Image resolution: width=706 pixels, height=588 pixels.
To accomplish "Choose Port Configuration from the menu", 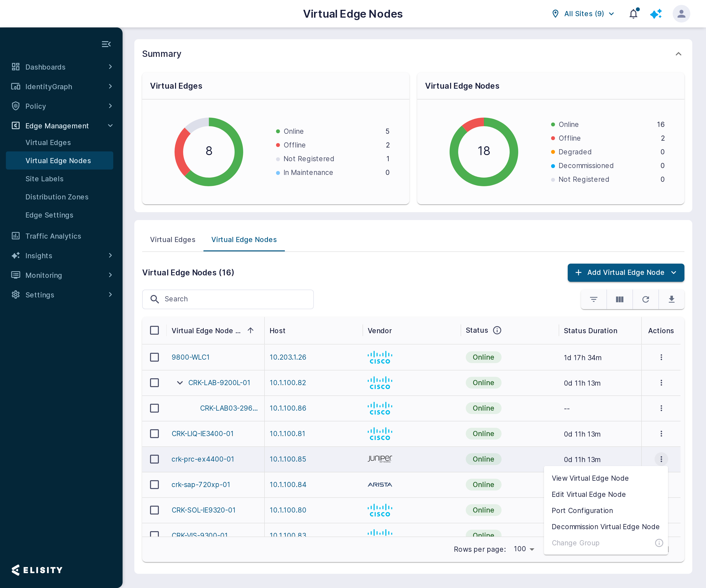I will point(582,510).
